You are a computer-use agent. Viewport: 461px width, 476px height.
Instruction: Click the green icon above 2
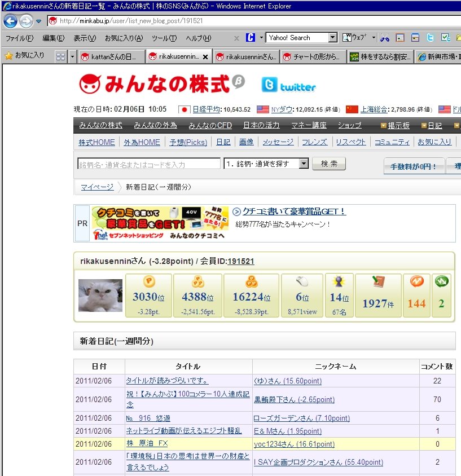(x=441, y=282)
